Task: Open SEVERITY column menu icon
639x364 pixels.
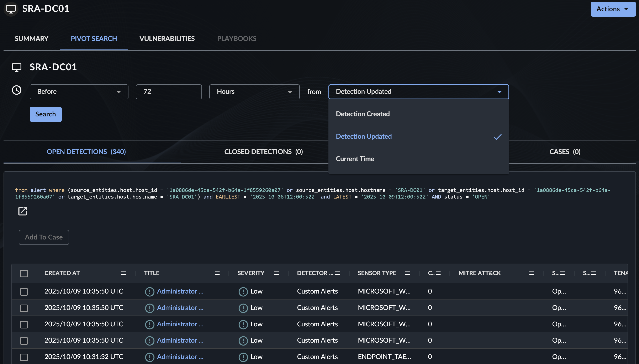Action: 276,273
